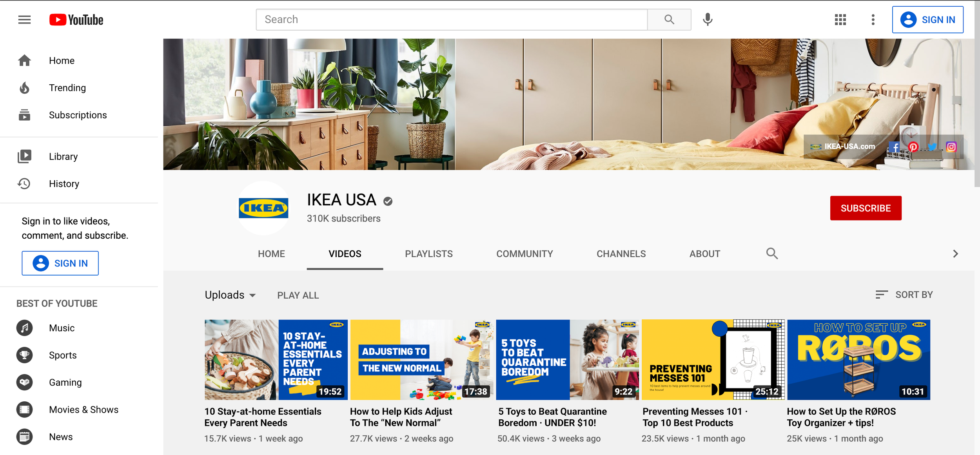The image size is (980, 455).
Task: Go to Trending in sidebar
Action: [x=67, y=88]
